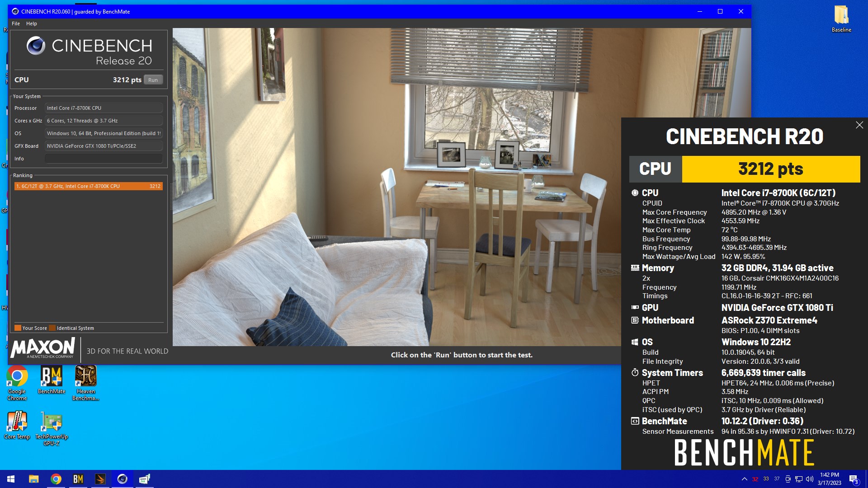Open the TechPowerUp GPU-Z desktop shortcut
Screen dimensions: 868x488
[51, 428]
